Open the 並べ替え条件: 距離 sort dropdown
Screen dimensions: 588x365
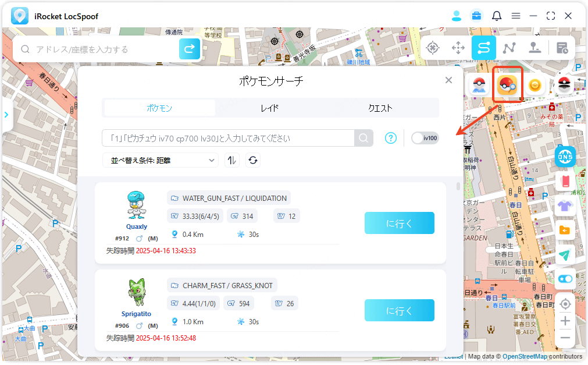pyautogui.click(x=161, y=160)
